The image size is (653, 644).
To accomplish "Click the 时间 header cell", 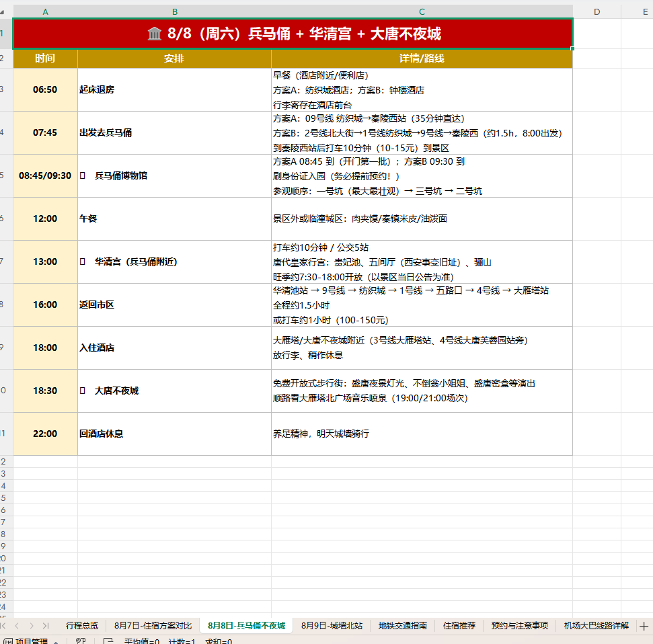I will click(45, 58).
